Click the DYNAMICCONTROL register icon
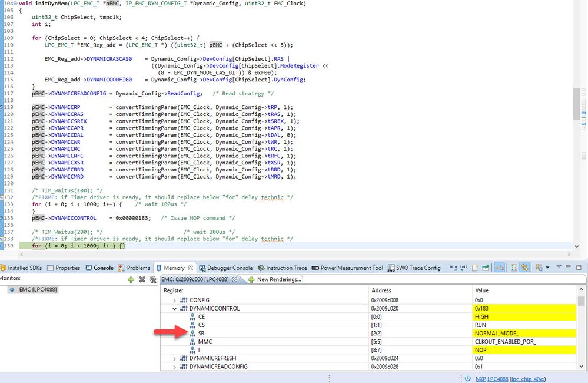The width and height of the screenshot is (588, 383). (184, 308)
